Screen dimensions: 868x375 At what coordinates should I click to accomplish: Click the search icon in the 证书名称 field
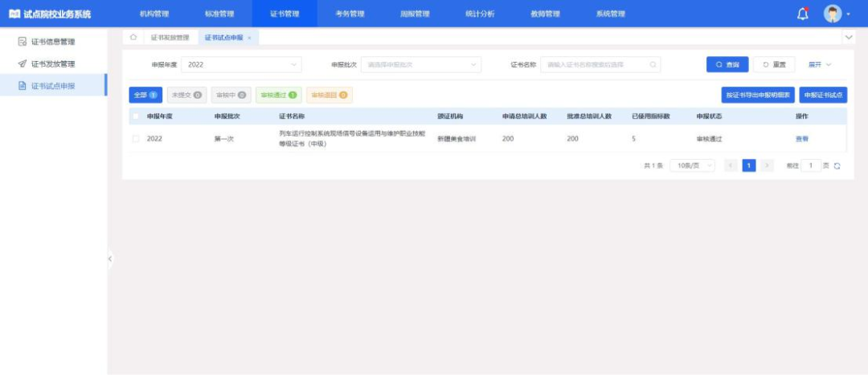pos(653,65)
